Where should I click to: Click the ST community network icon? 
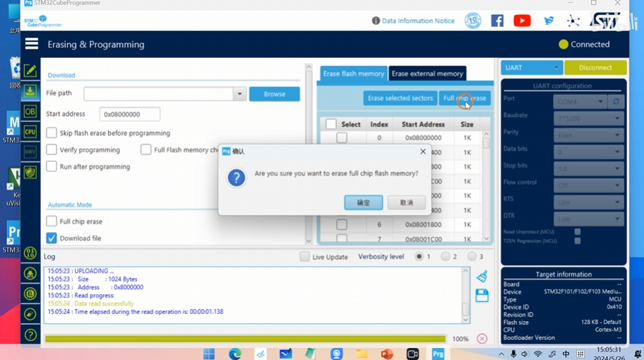pos(573,21)
